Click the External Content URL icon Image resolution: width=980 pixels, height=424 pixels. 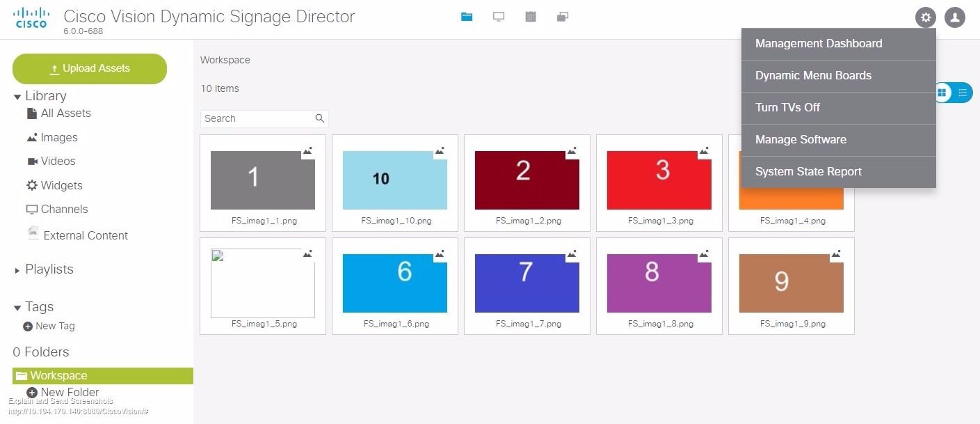pos(33,233)
